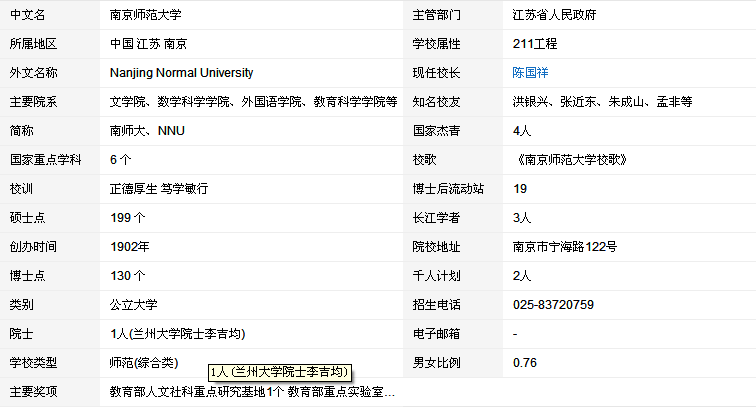
Task: Select the 知名校友 alumni names value
Action: coord(602,102)
